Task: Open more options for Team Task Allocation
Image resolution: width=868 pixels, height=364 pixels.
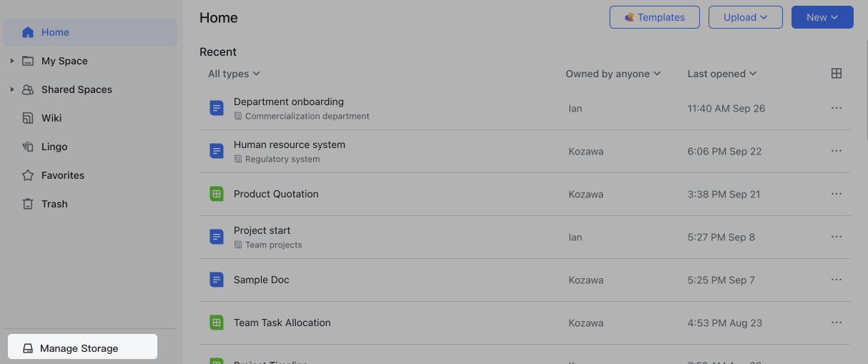Action: point(836,323)
